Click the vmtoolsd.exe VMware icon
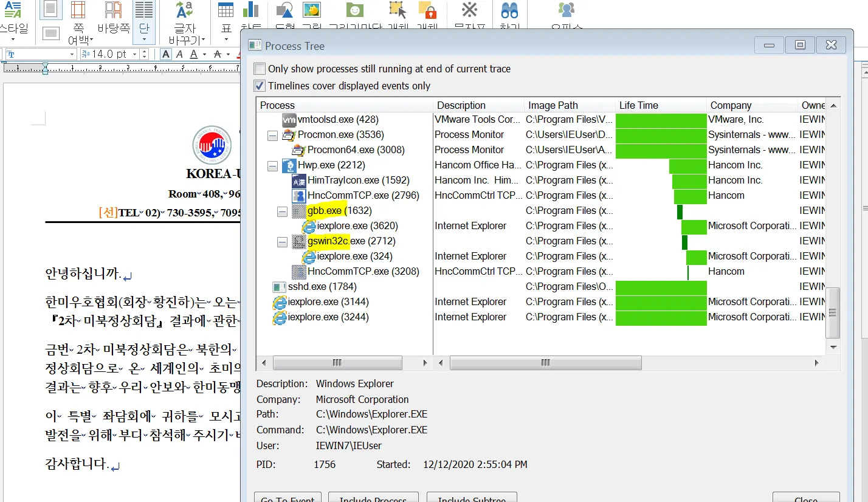Screen dimensions: 868x502 pyautogui.click(x=289, y=120)
